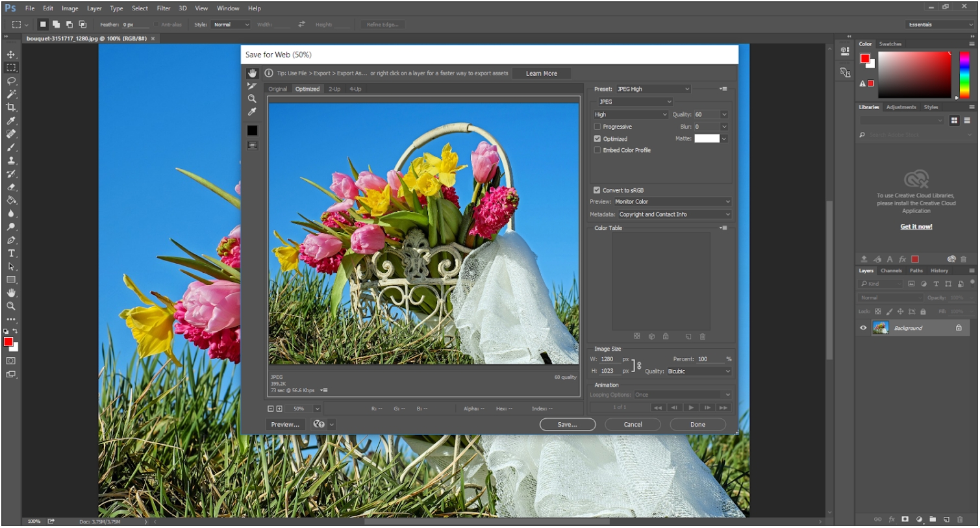Open the Filter menu
The image size is (980, 528).
[163, 8]
